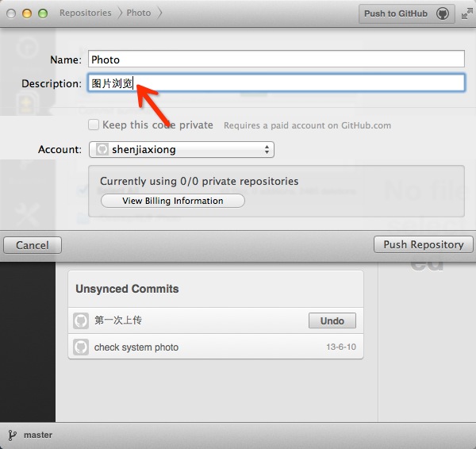Select the 第一次上传 commit text
The image size is (476, 449).
(x=118, y=320)
